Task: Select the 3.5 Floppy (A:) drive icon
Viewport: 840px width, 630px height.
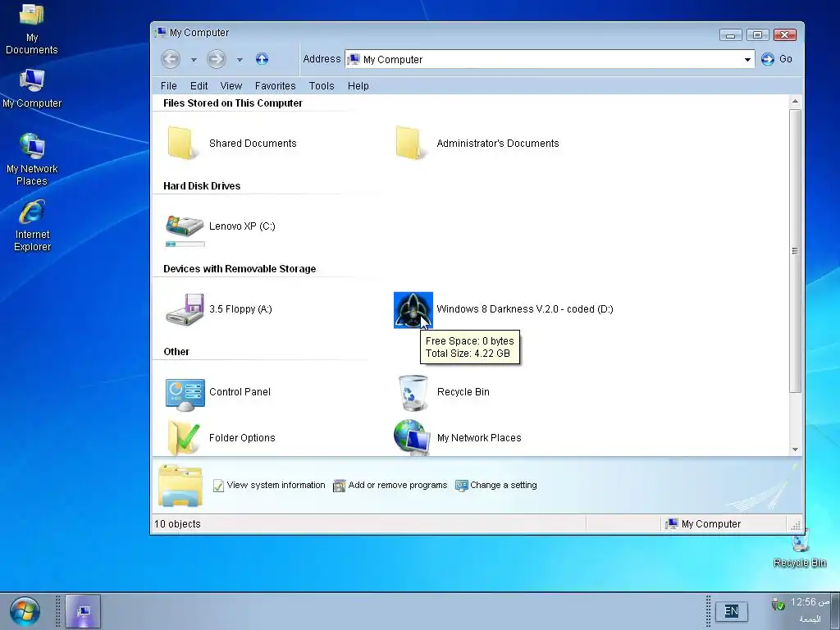Action: point(185,309)
